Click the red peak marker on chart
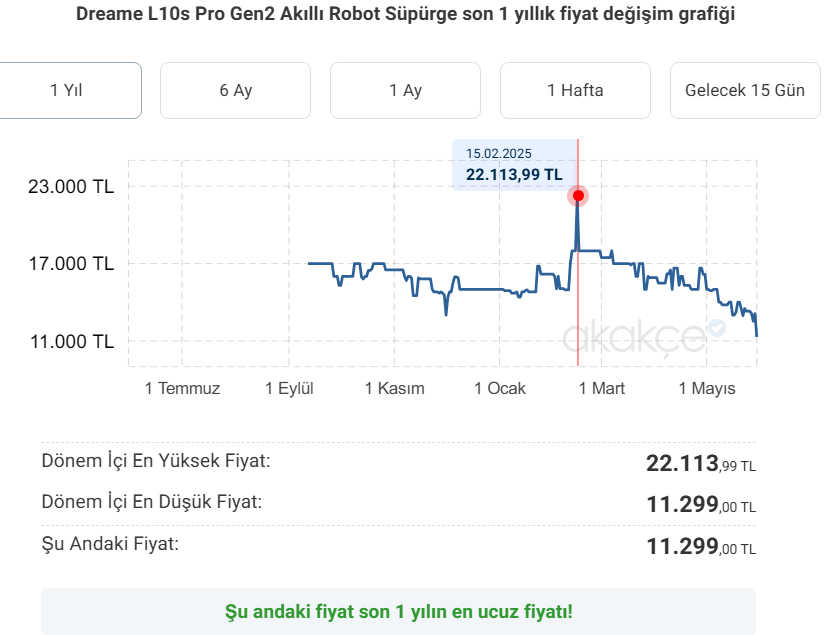 click(578, 196)
